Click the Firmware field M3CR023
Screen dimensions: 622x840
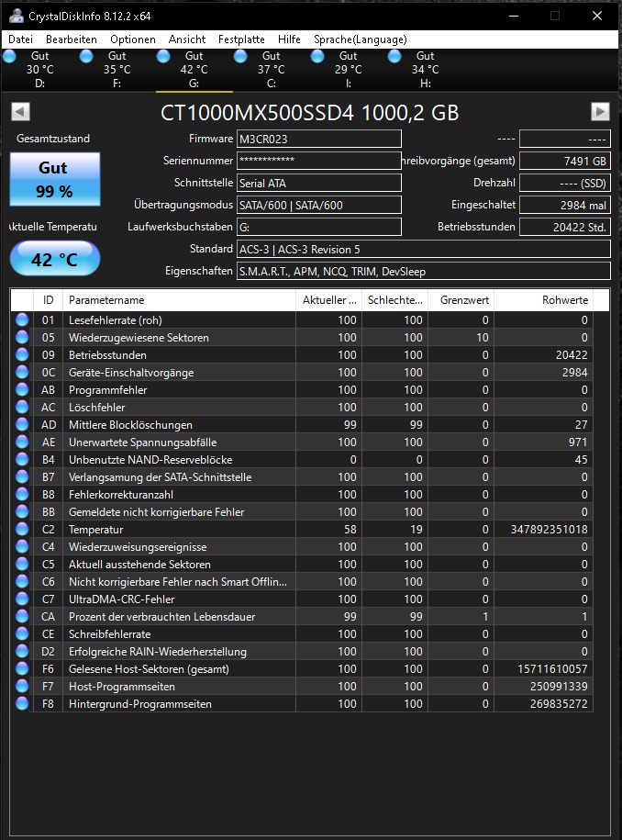319,139
